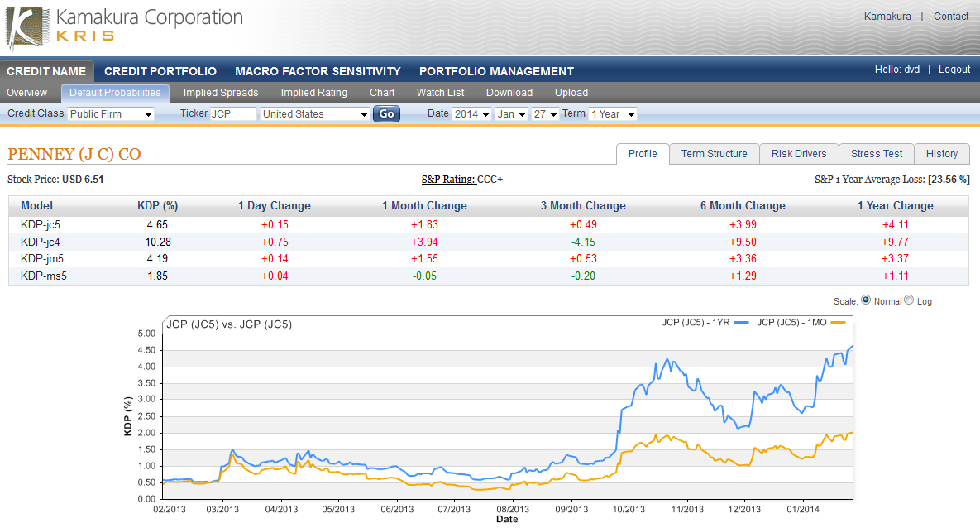980x528 pixels.
Task: Click the S&P 1 Year Average Loss text
Action: pyautogui.click(x=892, y=180)
